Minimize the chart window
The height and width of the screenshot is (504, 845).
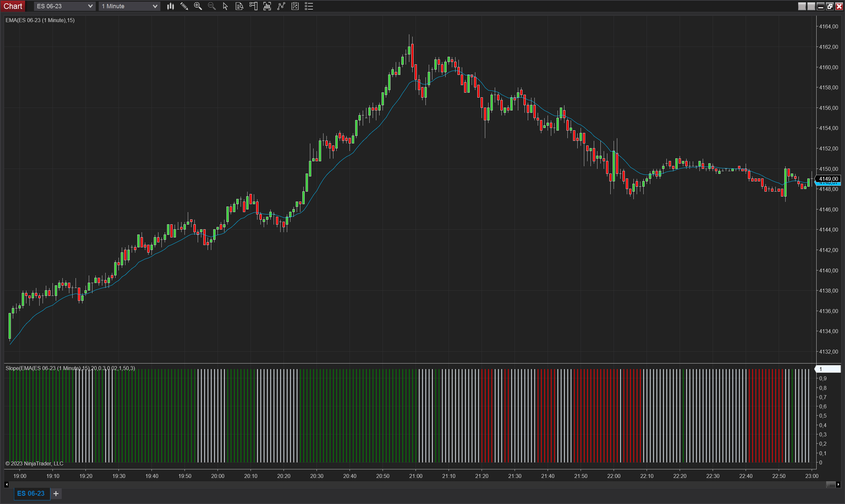click(821, 6)
